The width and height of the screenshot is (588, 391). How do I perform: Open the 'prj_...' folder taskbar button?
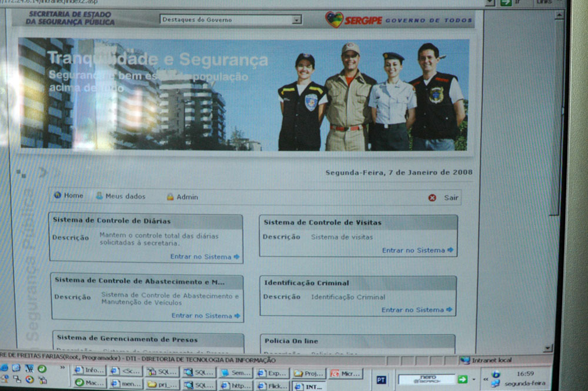click(162, 385)
